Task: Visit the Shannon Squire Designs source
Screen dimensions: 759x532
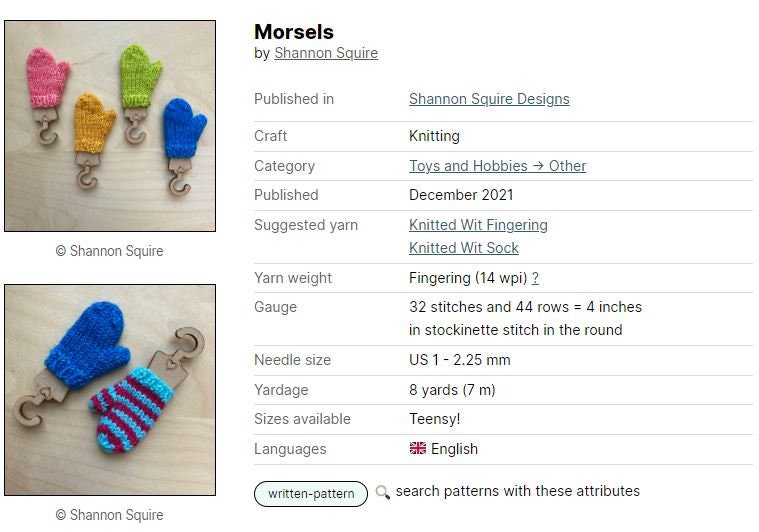Action: tap(489, 99)
